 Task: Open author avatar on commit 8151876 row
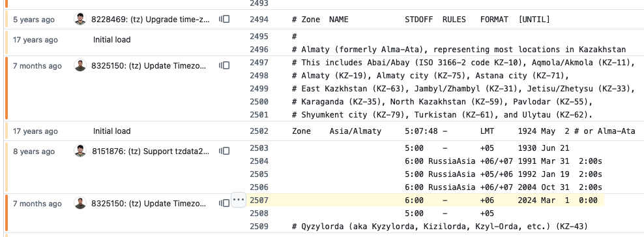click(x=80, y=151)
